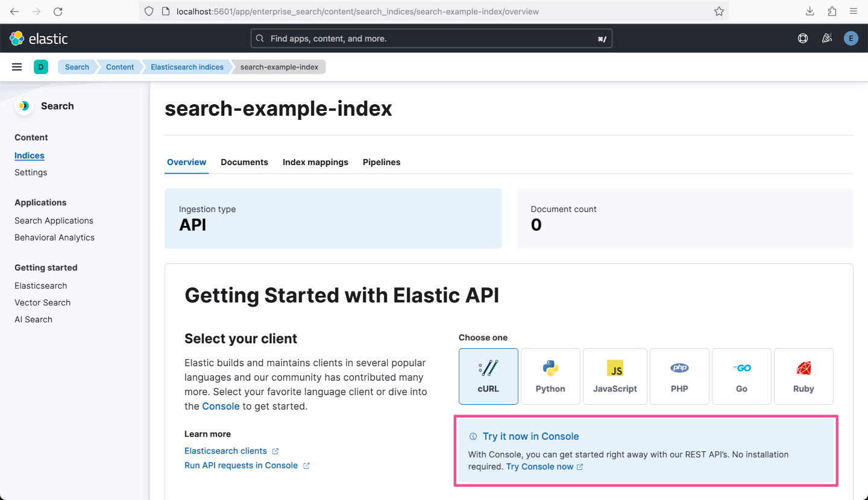Click the Search breadcrumb
The width and height of the screenshot is (868, 500).
77,67
